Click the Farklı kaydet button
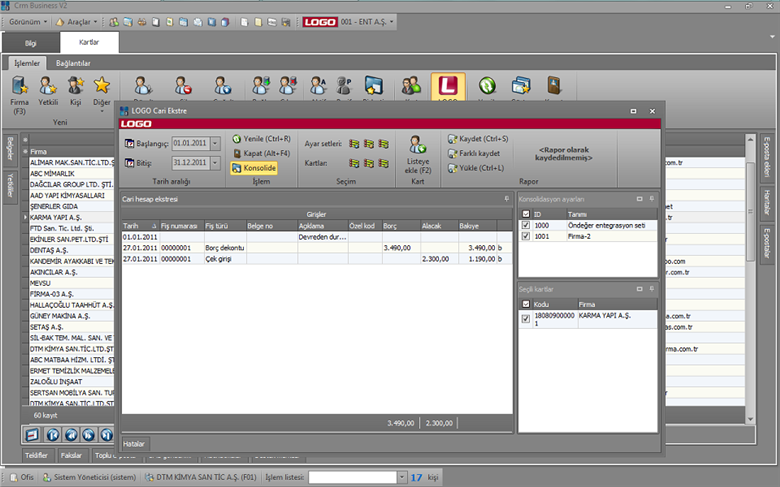780x487 pixels. coord(474,153)
